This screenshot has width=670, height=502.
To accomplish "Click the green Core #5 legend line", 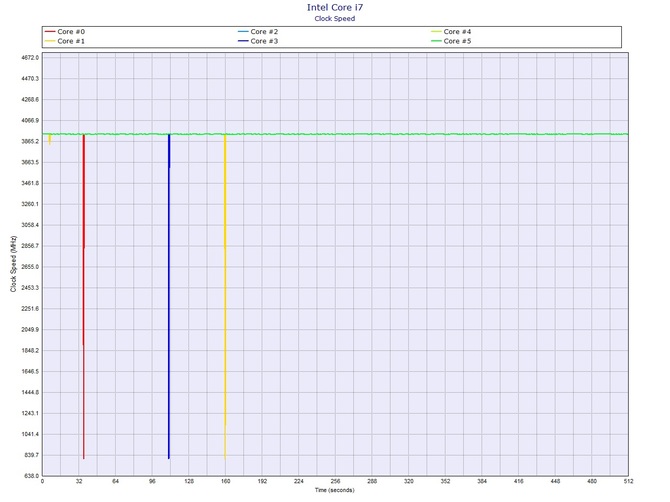I will pos(436,41).
